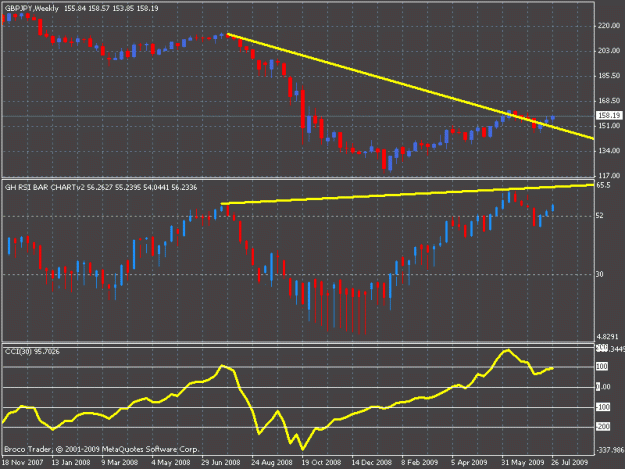The height and width of the screenshot is (469, 625).
Task: Click the CCI scale label -200
Action: click(x=603, y=427)
